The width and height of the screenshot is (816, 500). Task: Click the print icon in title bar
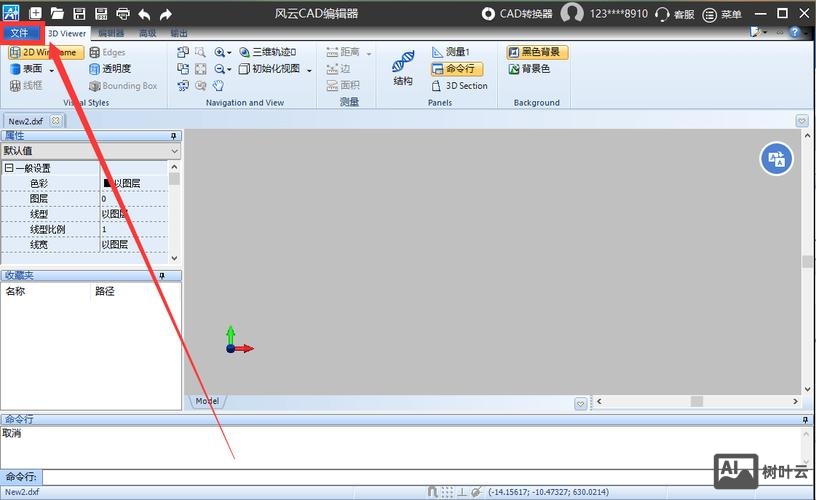(x=123, y=14)
